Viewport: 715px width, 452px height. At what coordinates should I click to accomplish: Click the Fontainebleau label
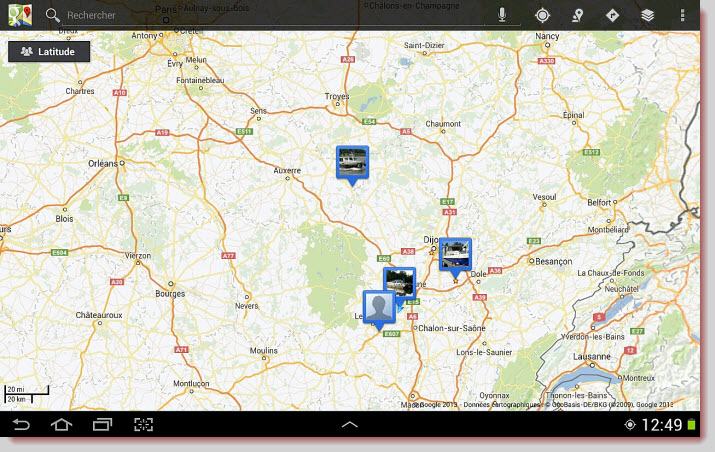200,80
